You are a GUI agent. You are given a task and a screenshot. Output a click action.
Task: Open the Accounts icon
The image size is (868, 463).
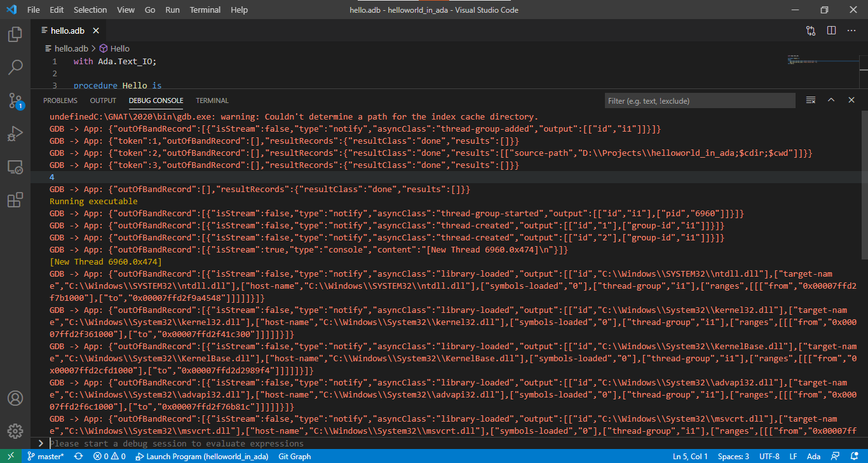[x=15, y=397]
